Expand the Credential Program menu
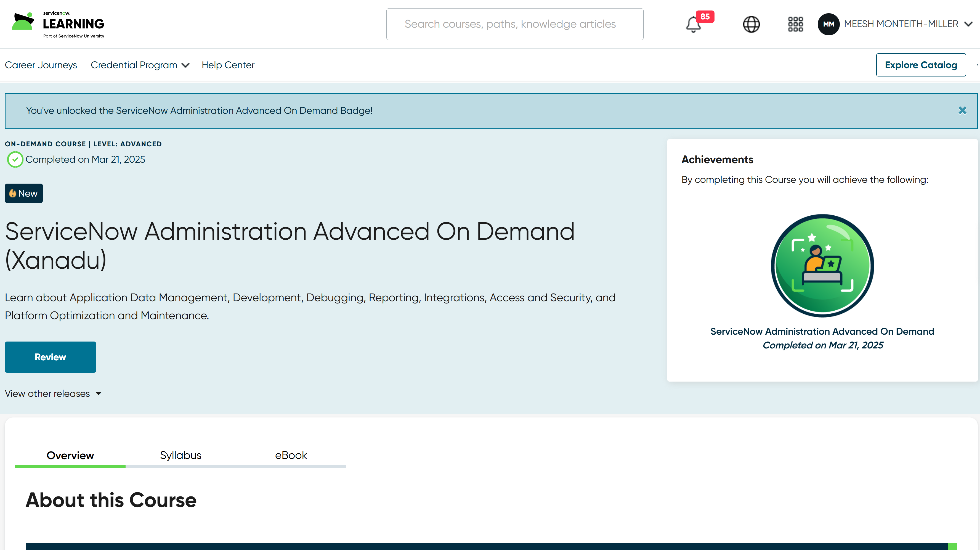This screenshot has height=550, width=980. point(140,65)
